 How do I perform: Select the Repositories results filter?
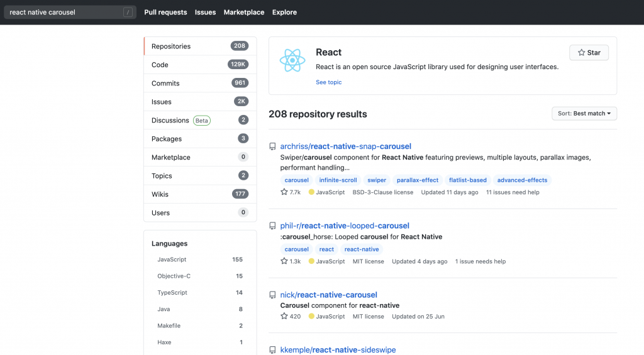tap(200, 46)
